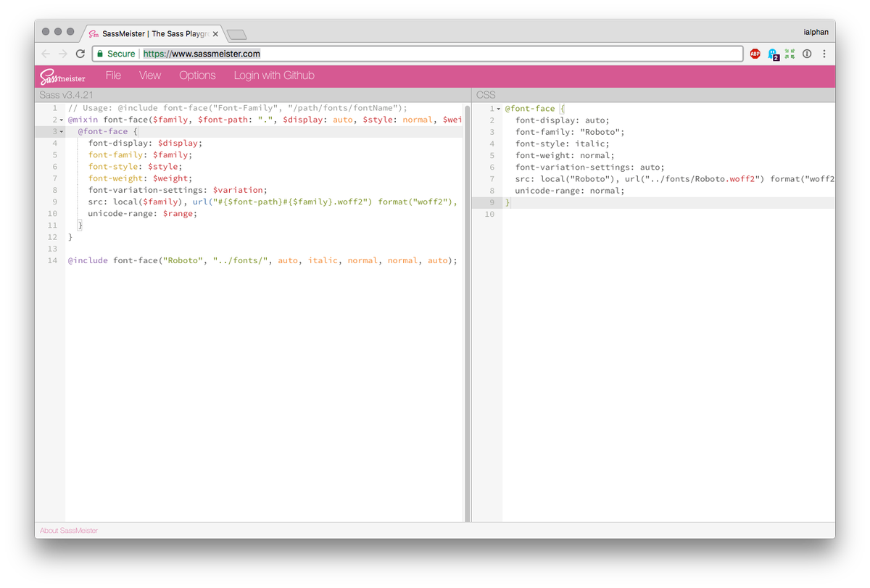Collapse the @mixin block fold arrow on line 2

pyautogui.click(x=62, y=120)
